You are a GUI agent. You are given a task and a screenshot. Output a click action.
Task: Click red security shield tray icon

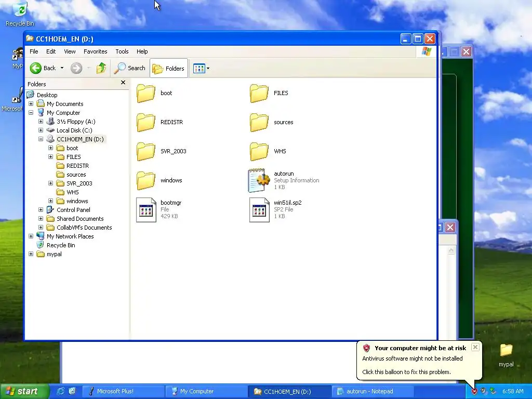click(474, 391)
